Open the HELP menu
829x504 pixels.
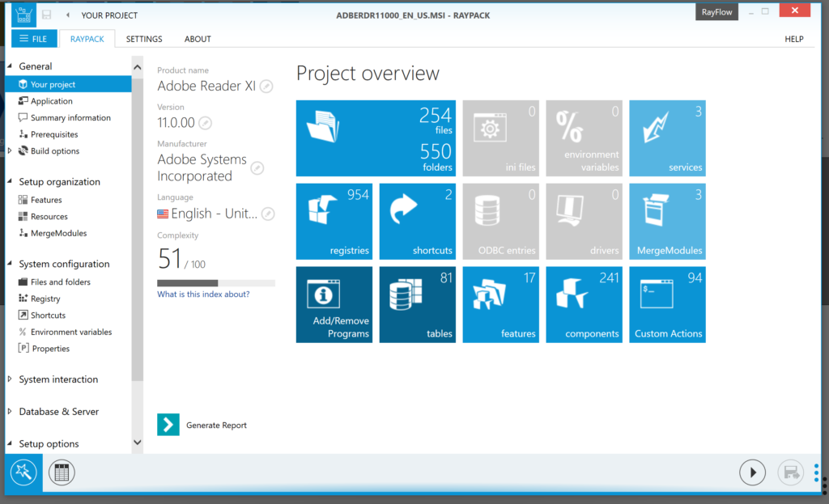pos(793,39)
